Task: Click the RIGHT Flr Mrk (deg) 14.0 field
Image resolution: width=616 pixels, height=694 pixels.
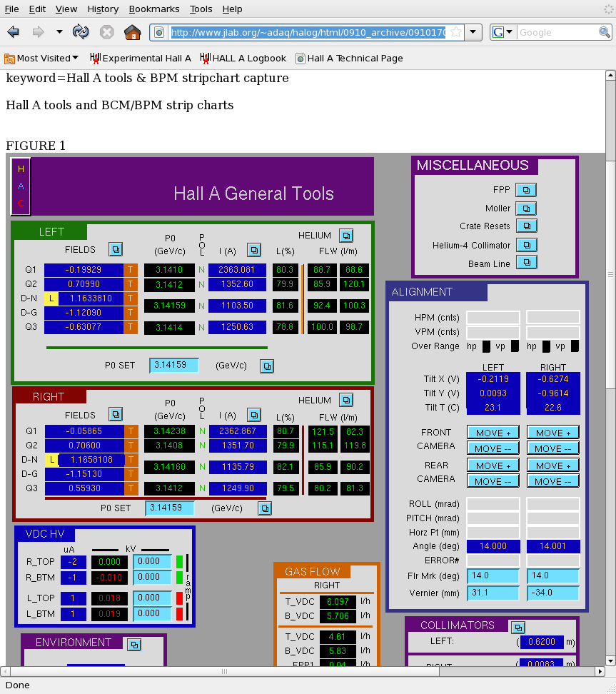Action: (552, 575)
